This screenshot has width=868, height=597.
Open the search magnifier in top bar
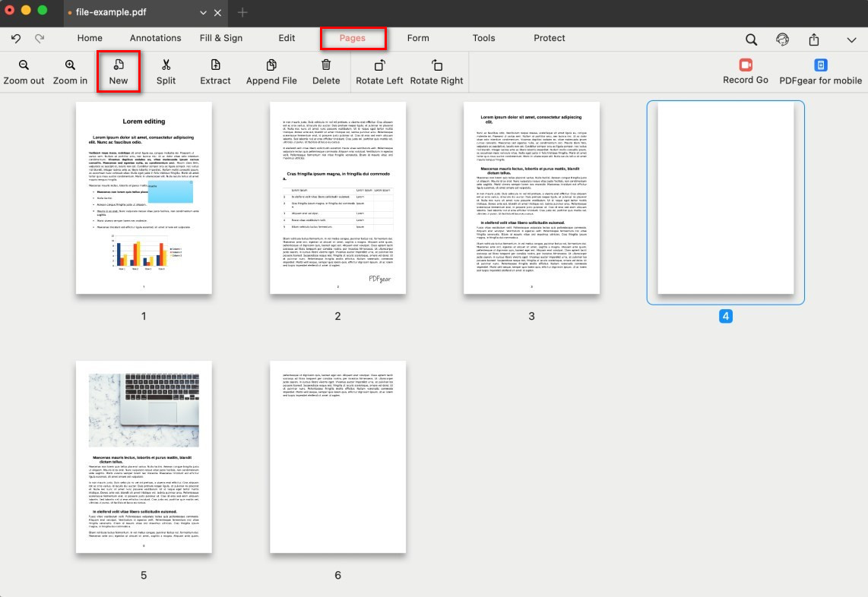[751, 39]
